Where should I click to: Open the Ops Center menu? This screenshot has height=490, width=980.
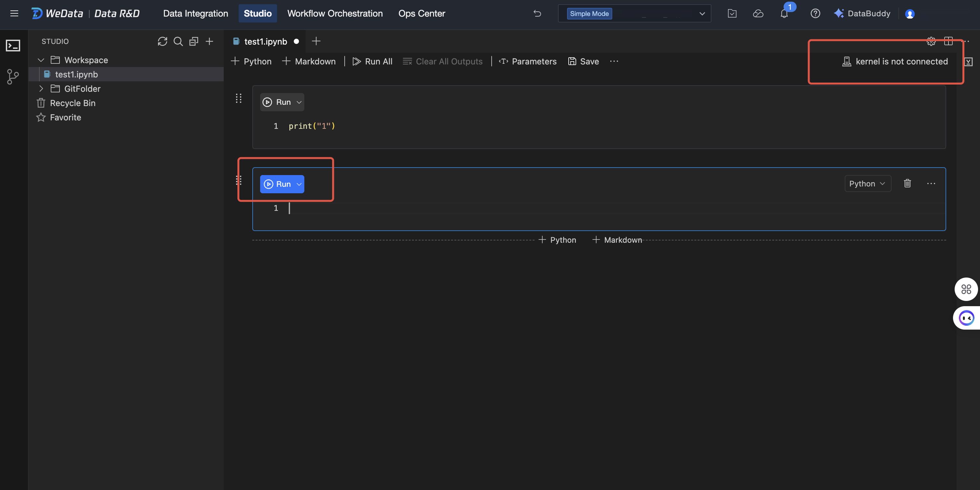point(421,14)
